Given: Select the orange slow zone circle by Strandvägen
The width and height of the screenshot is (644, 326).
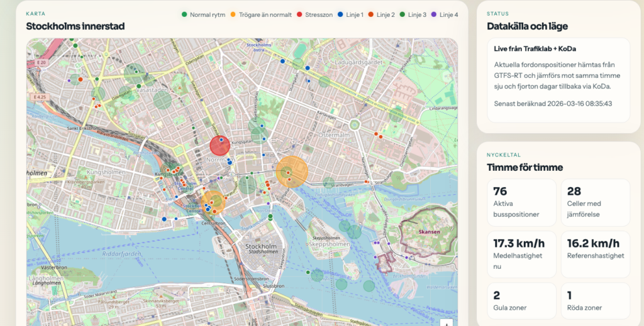Looking at the screenshot, I should [292, 171].
